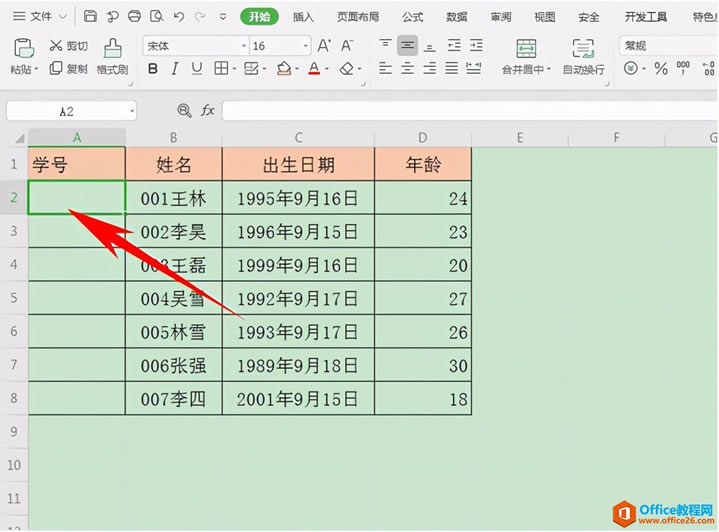Expand quick access toolbar customize arrow

(x=223, y=17)
